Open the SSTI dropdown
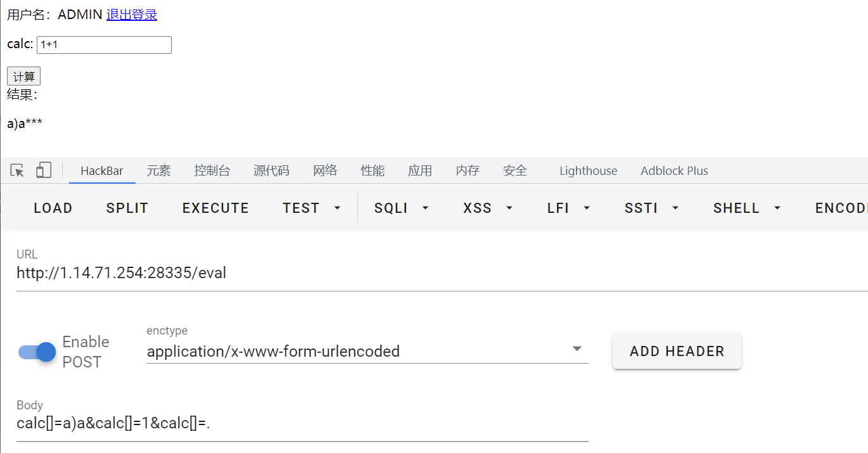868x453 pixels. click(x=651, y=207)
